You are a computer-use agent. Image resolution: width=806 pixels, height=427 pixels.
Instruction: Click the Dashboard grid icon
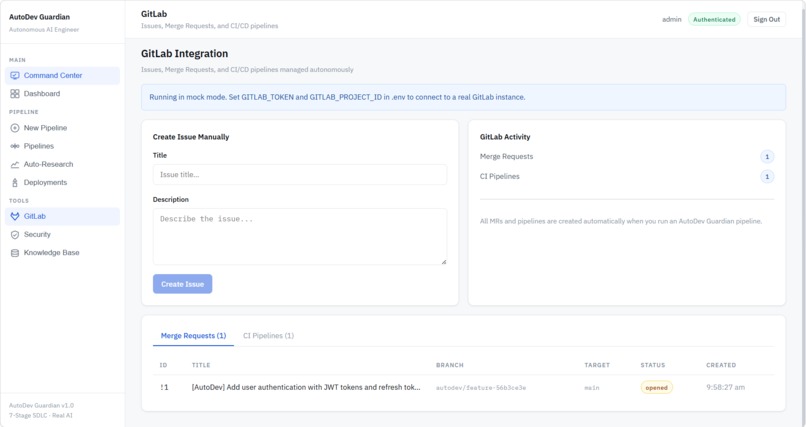[x=15, y=94]
